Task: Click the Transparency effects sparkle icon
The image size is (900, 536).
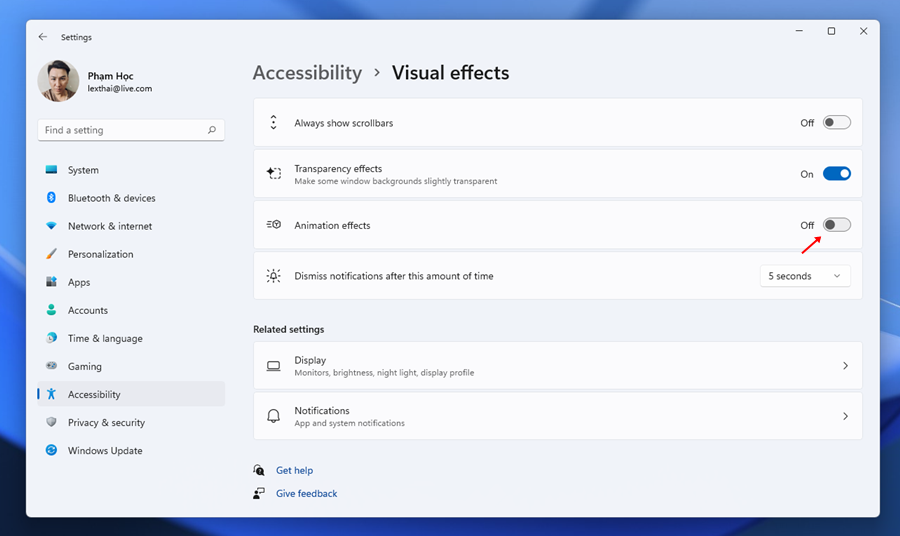Action: click(x=274, y=173)
